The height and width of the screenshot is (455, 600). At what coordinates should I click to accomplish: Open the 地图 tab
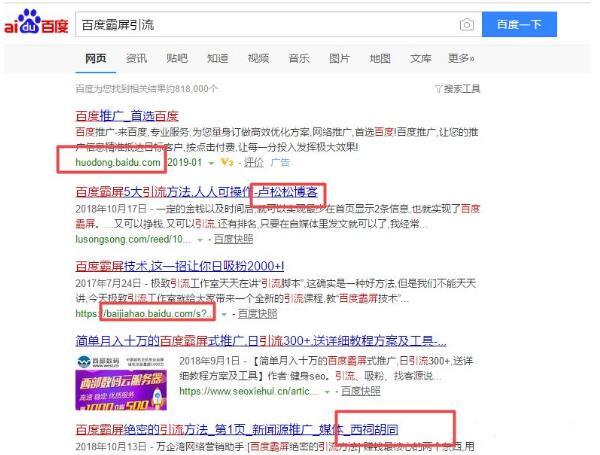(x=380, y=59)
